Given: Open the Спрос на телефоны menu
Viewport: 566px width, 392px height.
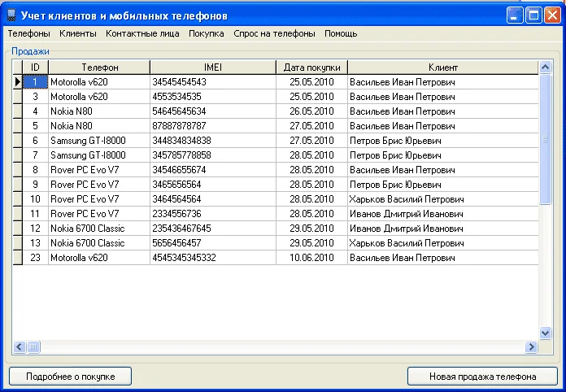Looking at the screenshot, I should point(274,33).
